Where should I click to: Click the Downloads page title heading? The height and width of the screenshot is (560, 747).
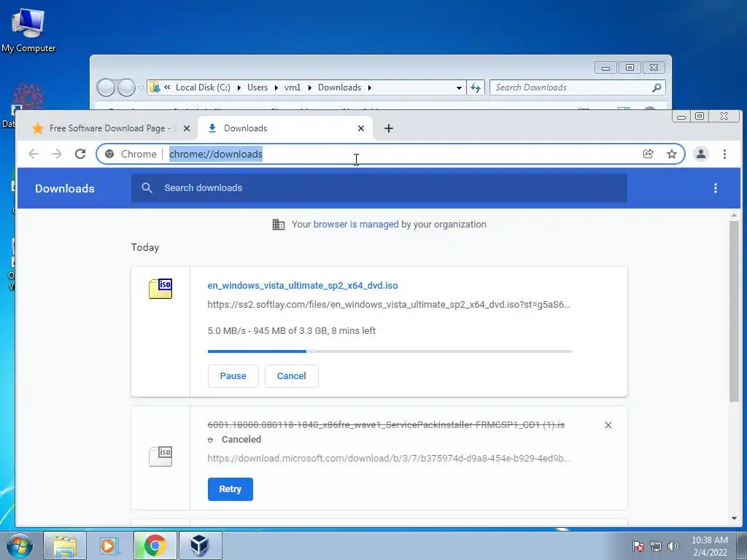tap(65, 189)
